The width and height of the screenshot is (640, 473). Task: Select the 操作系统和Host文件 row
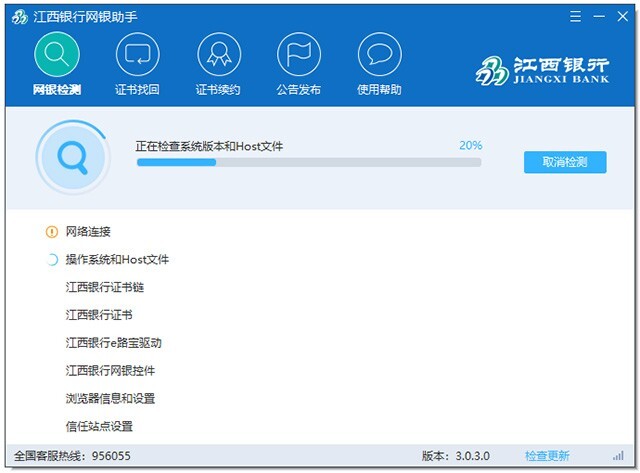(x=117, y=260)
